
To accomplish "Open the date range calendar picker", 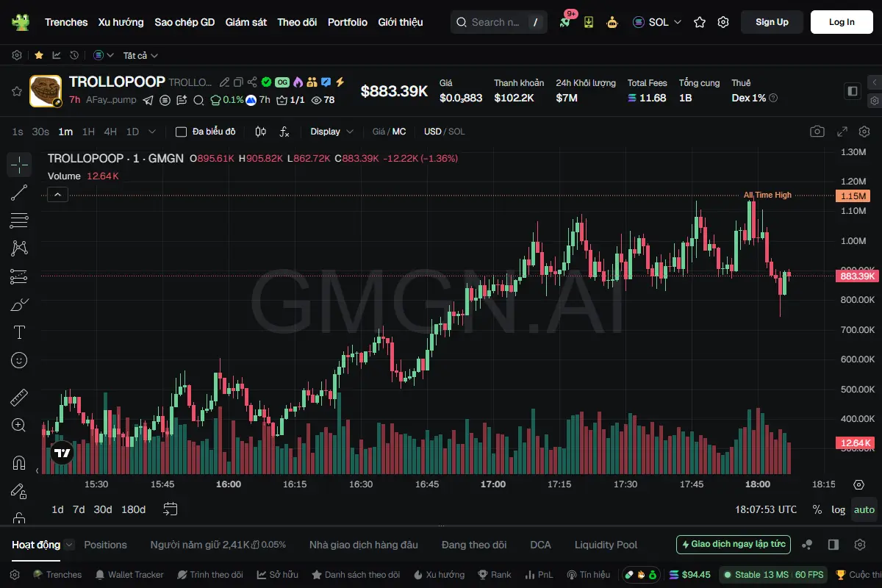I will 171,509.
